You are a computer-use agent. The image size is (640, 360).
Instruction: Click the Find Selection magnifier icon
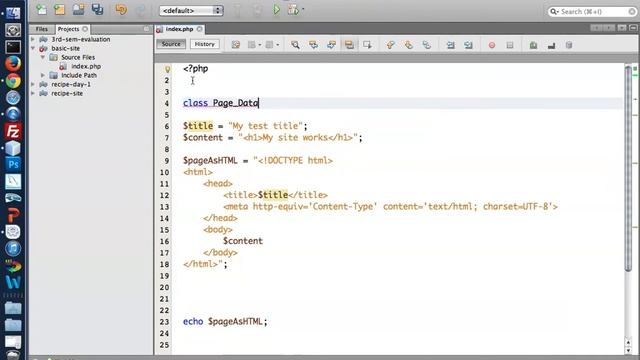295,45
